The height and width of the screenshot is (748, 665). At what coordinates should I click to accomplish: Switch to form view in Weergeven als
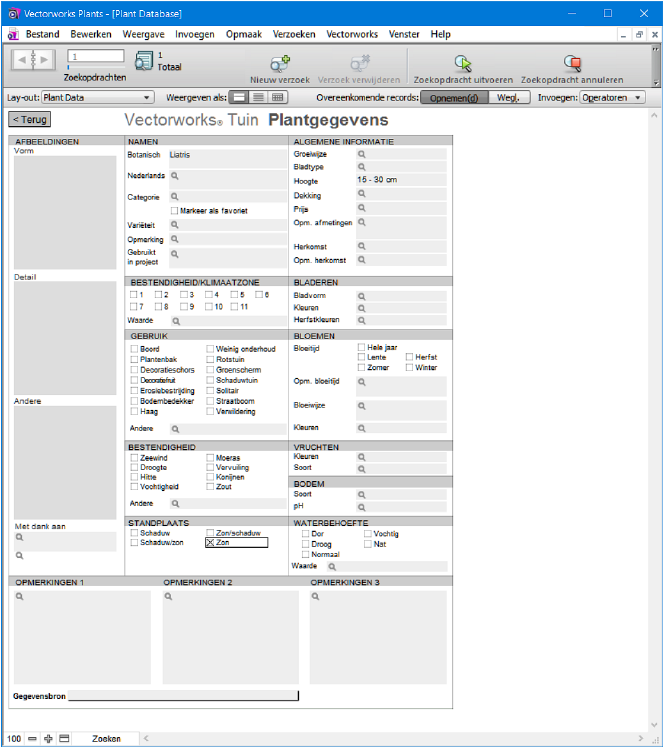pyautogui.click(x=239, y=98)
